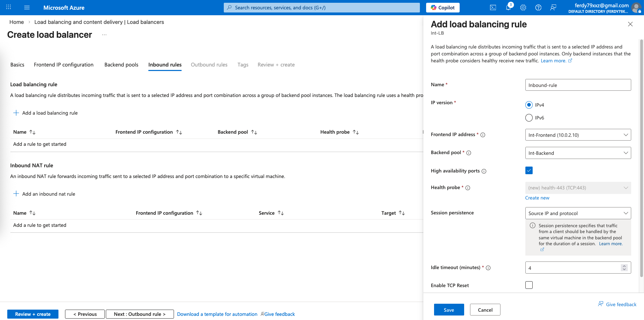The width and height of the screenshot is (644, 320).
Task: Uncheck the High availability ports checkbox
Action: (x=529, y=170)
